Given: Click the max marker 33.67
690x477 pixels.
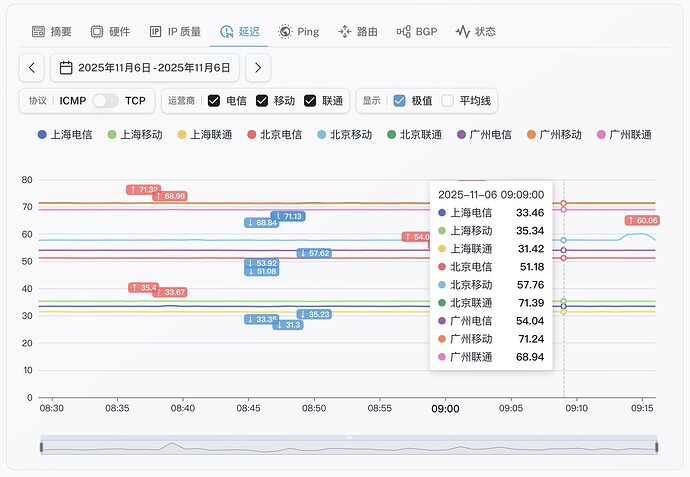Looking at the screenshot, I should tap(171, 292).
